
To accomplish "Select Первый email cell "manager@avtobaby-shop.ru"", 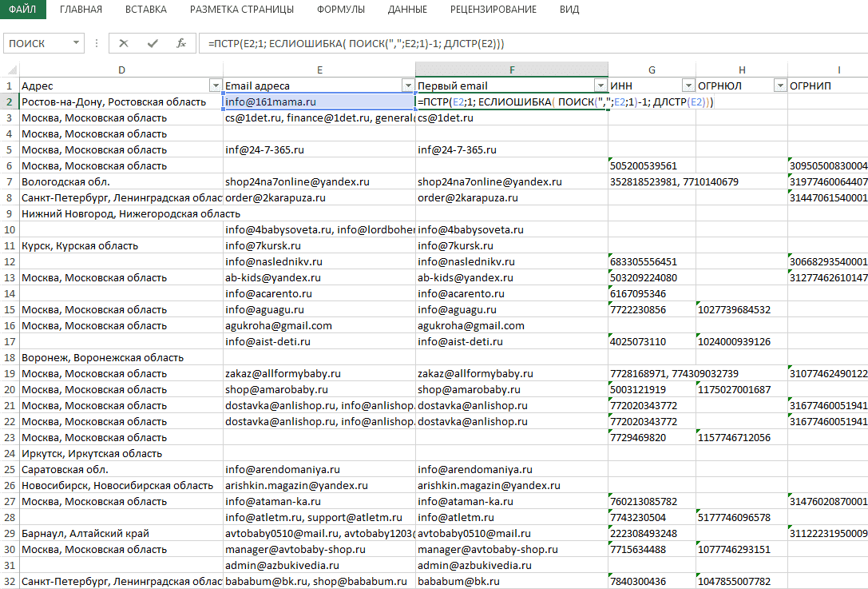I will coord(512,550).
